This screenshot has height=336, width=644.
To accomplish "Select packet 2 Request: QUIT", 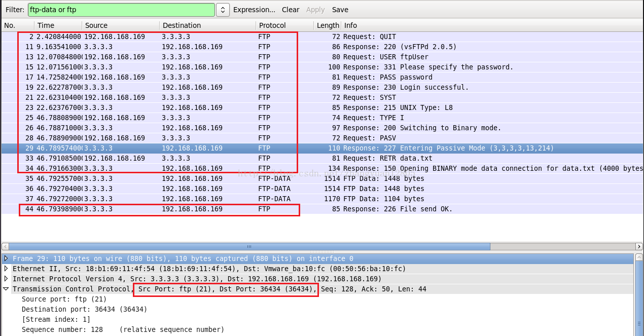I will [x=322, y=36].
